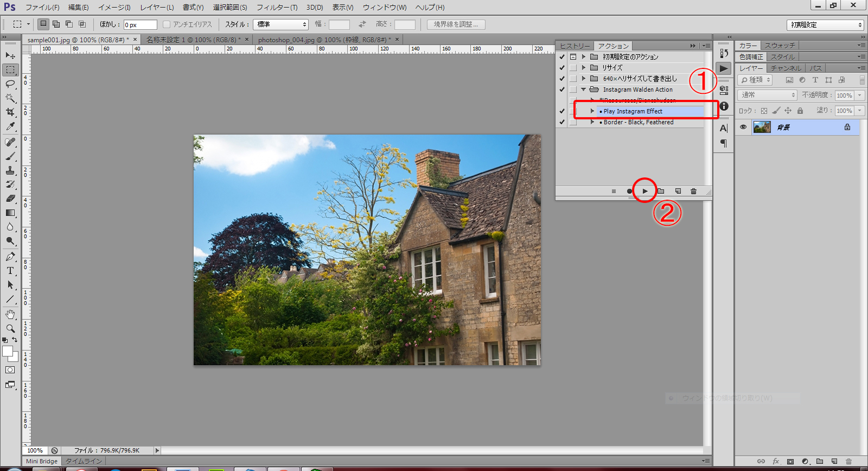Open the Mini Bridge panel tab
868x471 pixels.
[42, 461]
